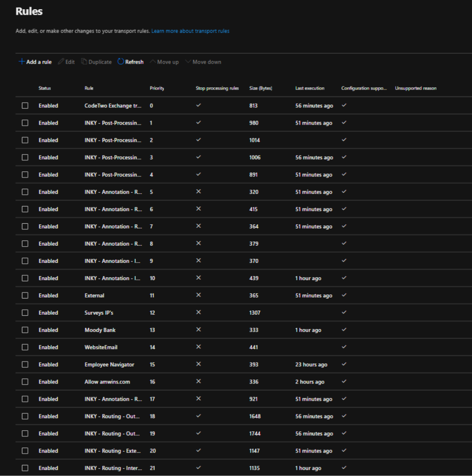Click Enabled status of Moody Bank rule
The width and height of the screenshot is (472, 476).
(48, 330)
